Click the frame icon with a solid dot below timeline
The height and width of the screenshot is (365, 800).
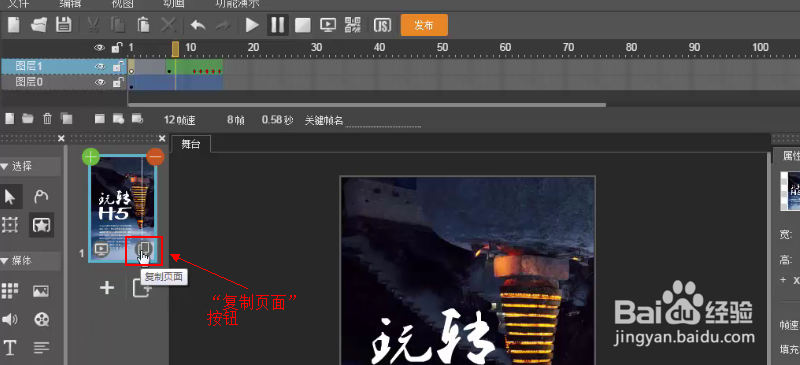[x=118, y=119]
